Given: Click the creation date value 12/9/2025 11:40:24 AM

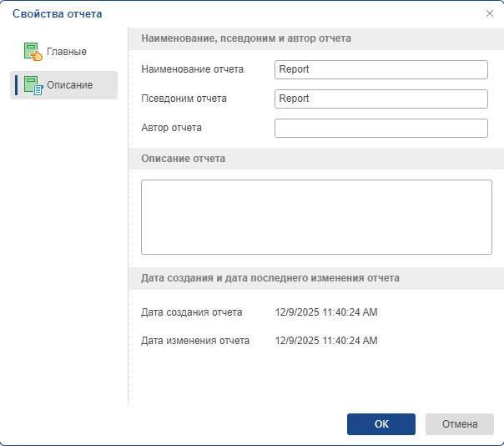Looking at the screenshot, I should [x=326, y=312].
